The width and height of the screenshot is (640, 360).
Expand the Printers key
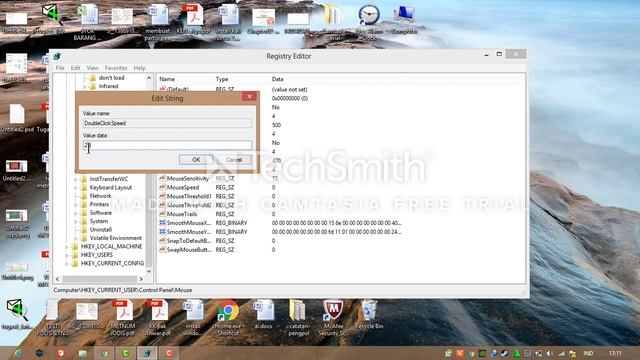click(76, 204)
